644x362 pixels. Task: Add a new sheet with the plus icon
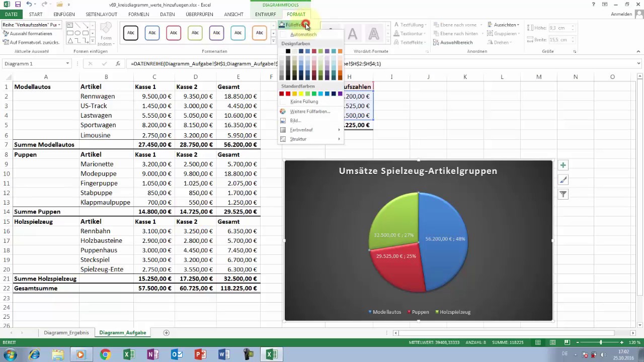[166, 333]
